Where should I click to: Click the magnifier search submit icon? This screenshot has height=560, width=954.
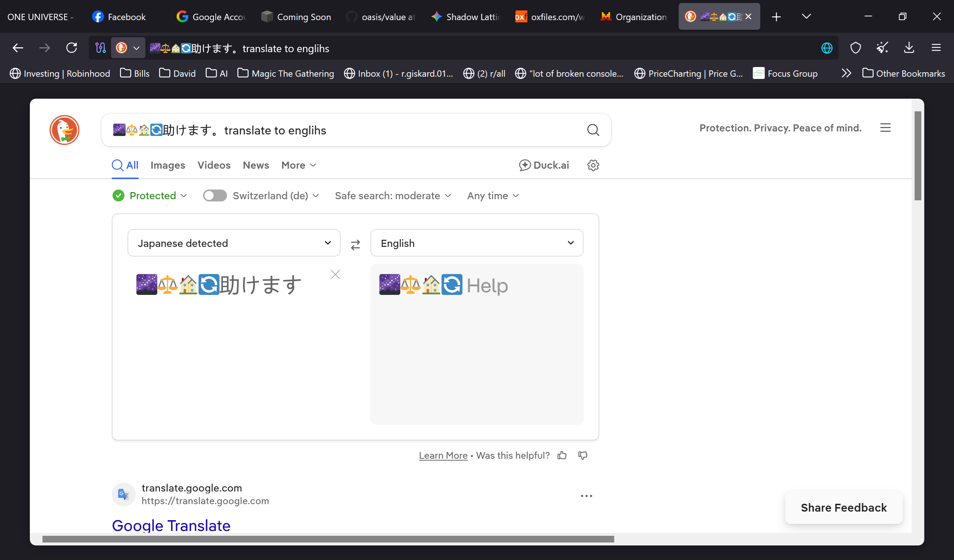click(x=593, y=130)
